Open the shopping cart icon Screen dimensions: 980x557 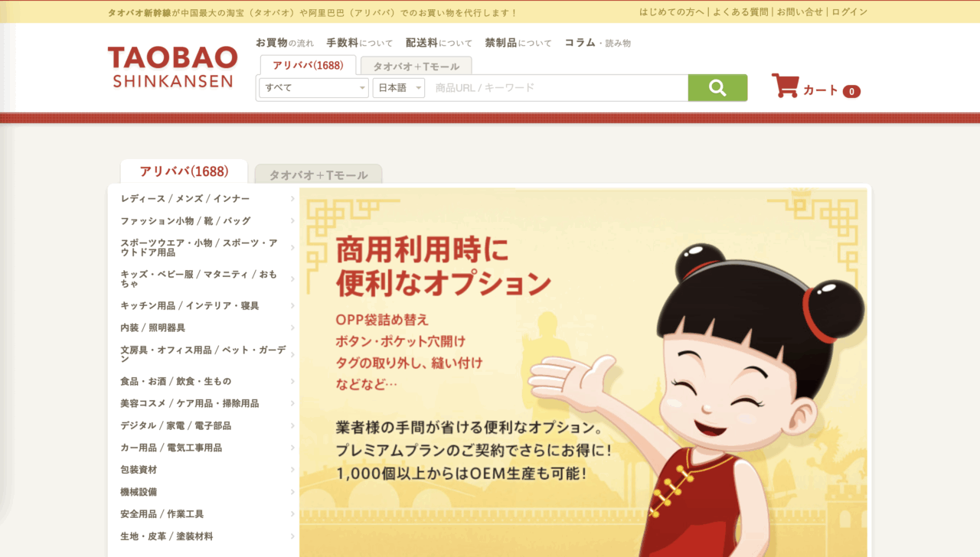785,86
